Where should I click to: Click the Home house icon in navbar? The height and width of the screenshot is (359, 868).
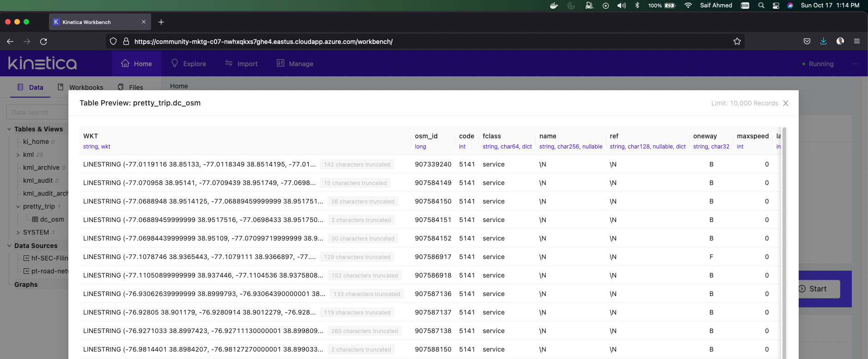click(x=125, y=63)
